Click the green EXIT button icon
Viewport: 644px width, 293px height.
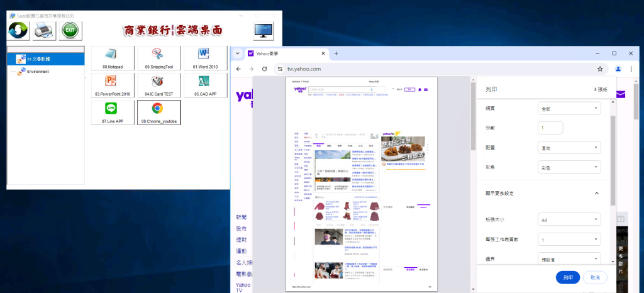pos(70,31)
